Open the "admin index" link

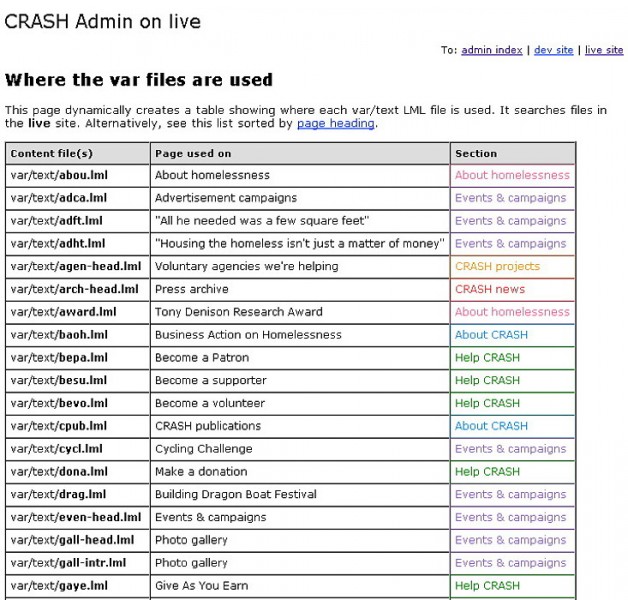tap(491, 50)
